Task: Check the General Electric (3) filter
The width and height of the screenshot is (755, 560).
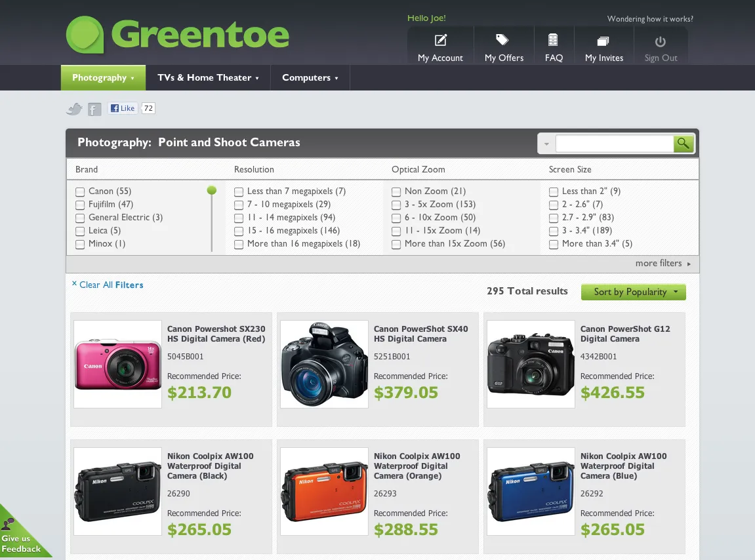Action: pyautogui.click(x=80, y=218)
